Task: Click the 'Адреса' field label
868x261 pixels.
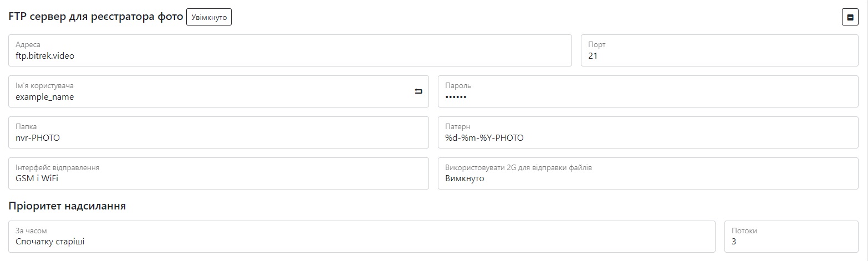Action: point(28,45)
